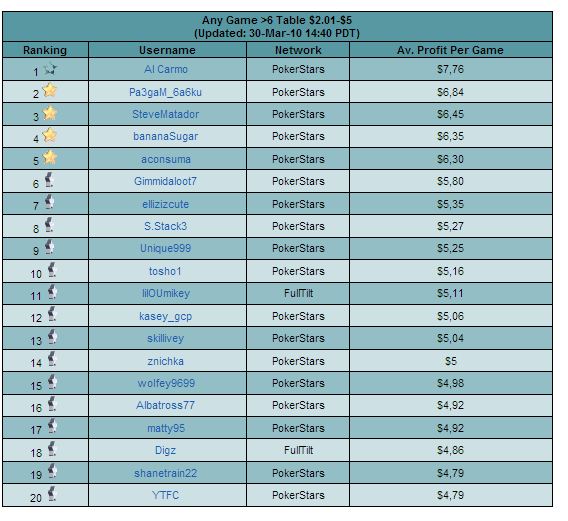
Task: Open the Pa3gaM_6a6ku username link
Action: (165, 92)
